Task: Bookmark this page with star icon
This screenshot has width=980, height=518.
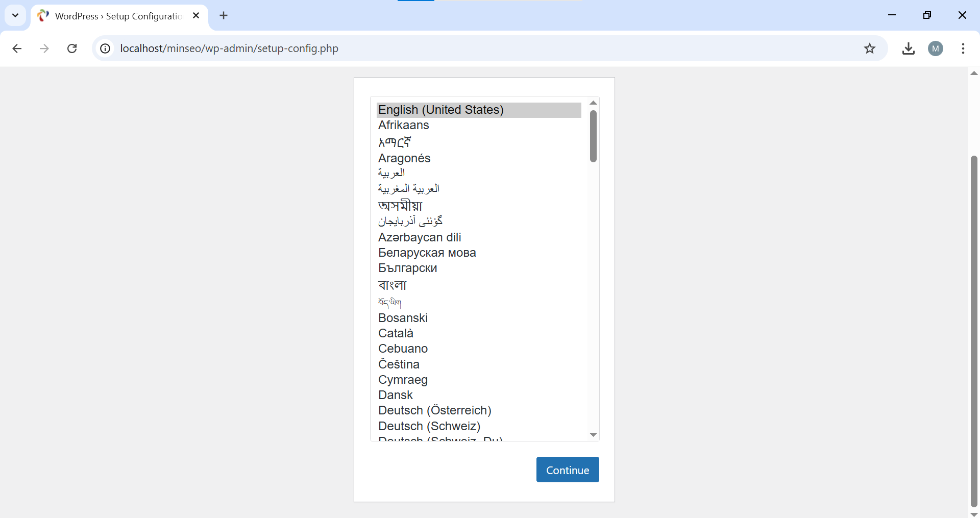Action: [x=869, y=48]
